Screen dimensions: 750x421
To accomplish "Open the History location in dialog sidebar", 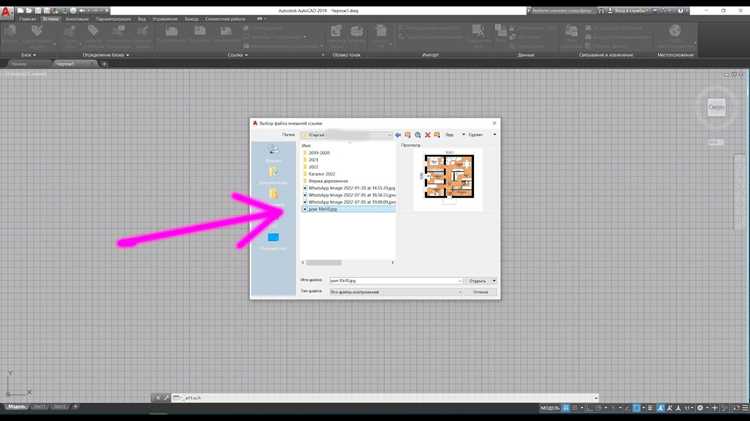I will click(273, 153).
